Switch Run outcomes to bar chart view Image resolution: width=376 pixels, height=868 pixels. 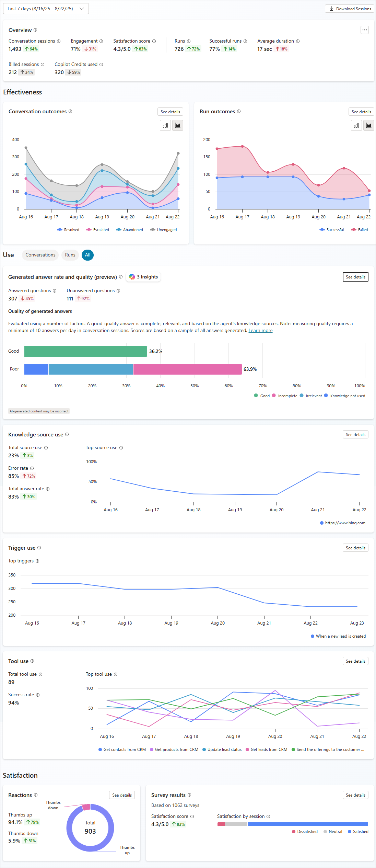coord(356,126)
